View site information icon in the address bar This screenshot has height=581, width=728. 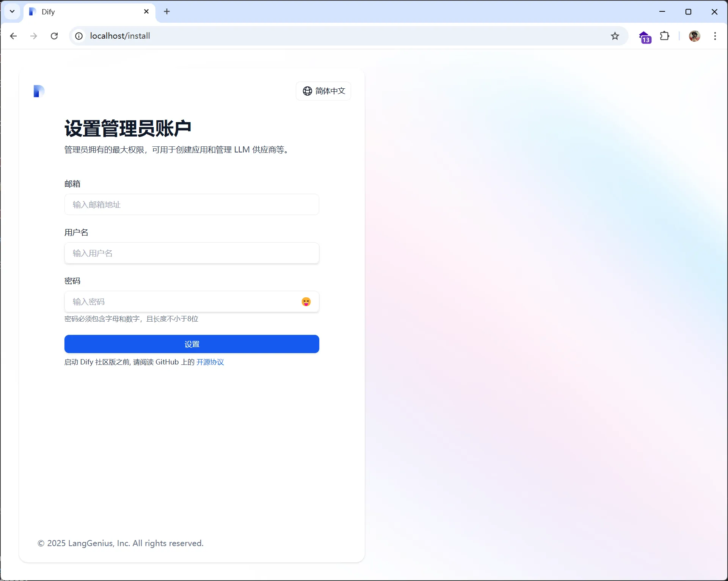click(79, 36)
